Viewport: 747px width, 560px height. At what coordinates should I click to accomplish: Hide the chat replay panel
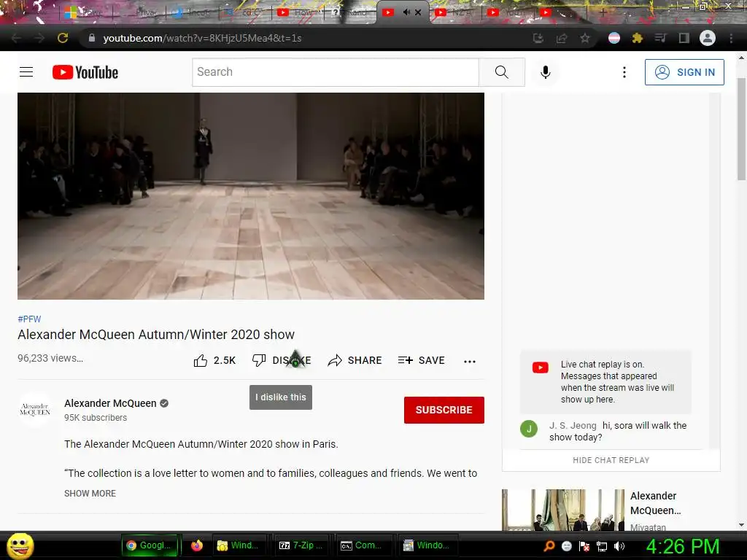[x=611, y=460]
